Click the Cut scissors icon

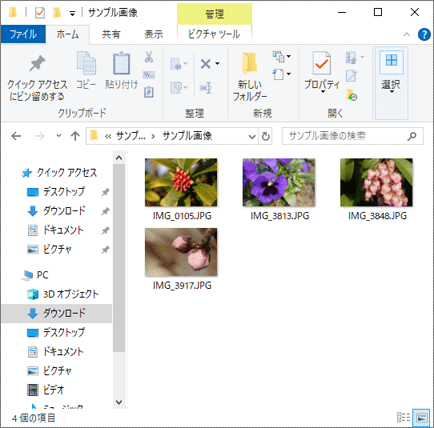[x=149, y=57]
